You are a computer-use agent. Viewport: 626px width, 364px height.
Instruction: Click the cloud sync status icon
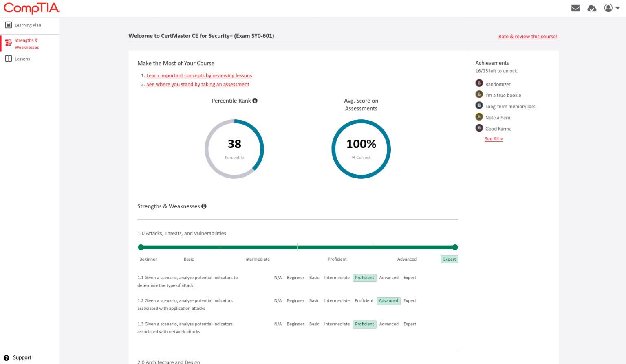pyautogui.click(x=592, y=8)
